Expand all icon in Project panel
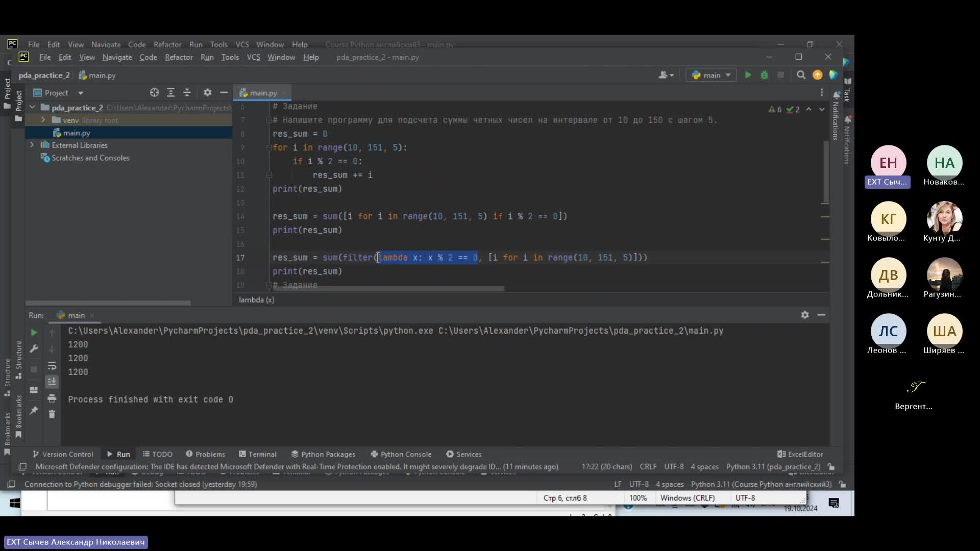Screen dimensions: 980x551 click(x=170, y=92)
